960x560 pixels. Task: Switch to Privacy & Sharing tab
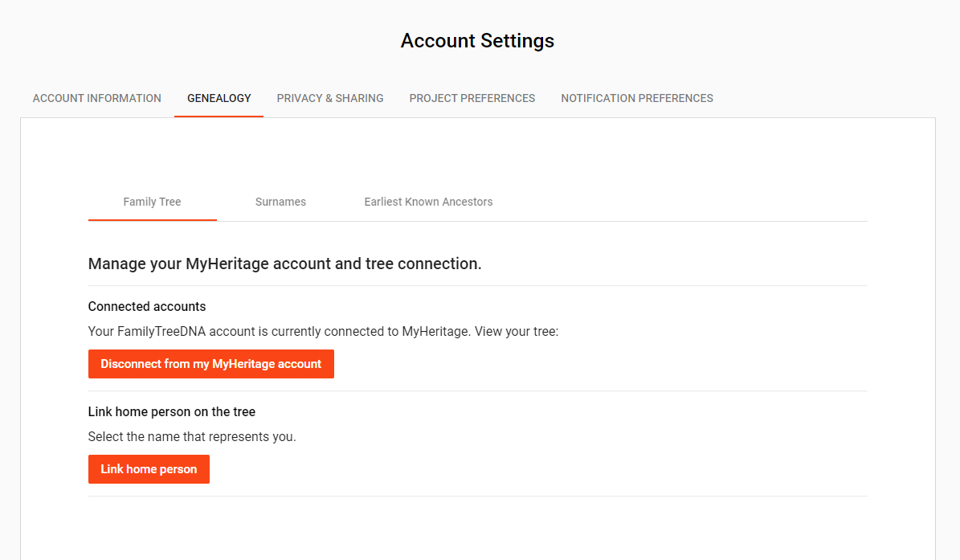click(x=330, y=99)
